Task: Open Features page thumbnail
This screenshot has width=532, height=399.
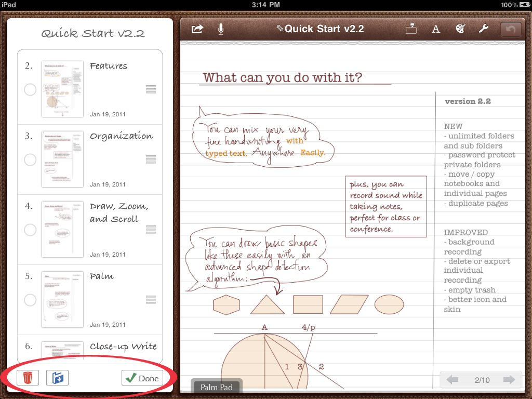Action: tap(62, 89)
